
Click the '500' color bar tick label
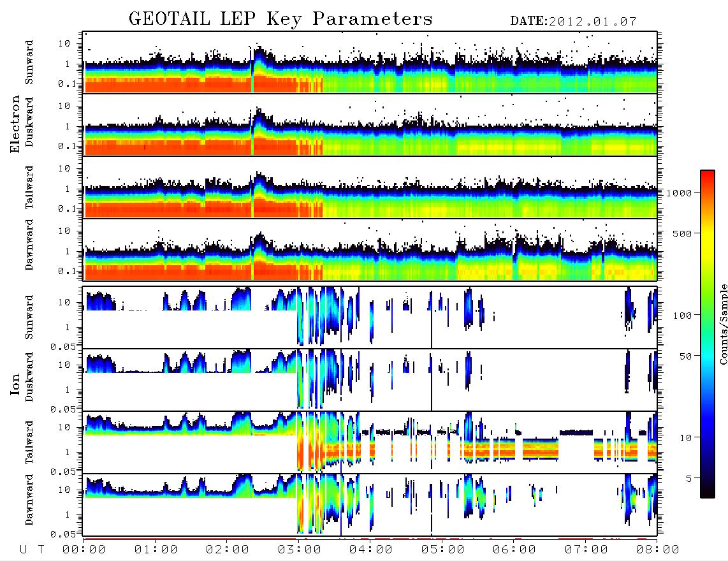(682, 233)
